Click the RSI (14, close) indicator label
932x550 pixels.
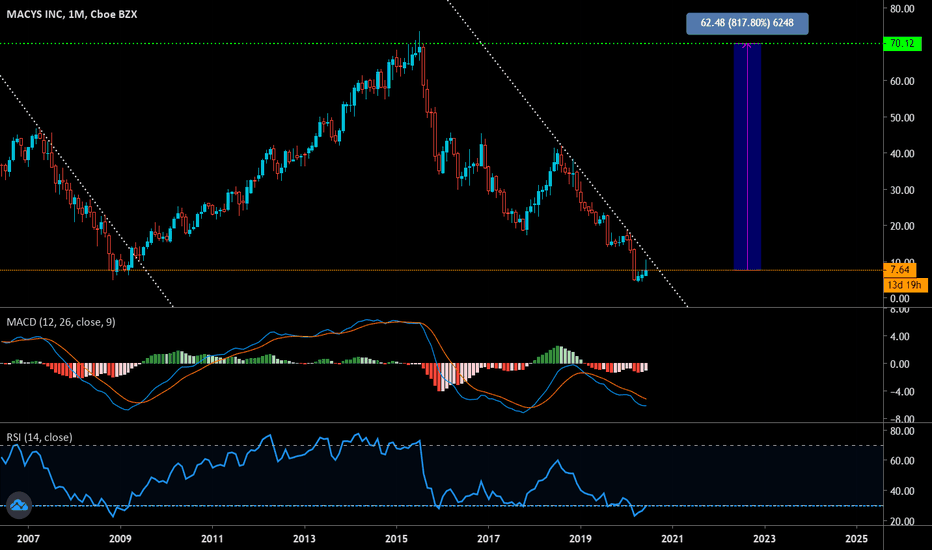(x=39, y=437)
